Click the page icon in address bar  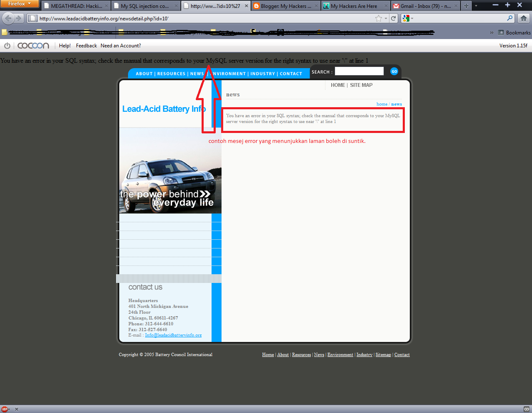pos(33,18)
